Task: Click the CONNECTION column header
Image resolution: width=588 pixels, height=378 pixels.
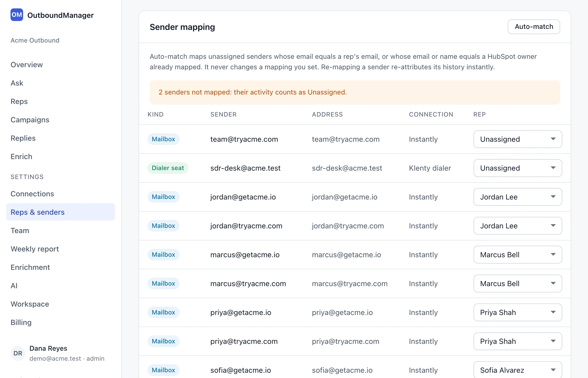Action: [x=431, y=114]
